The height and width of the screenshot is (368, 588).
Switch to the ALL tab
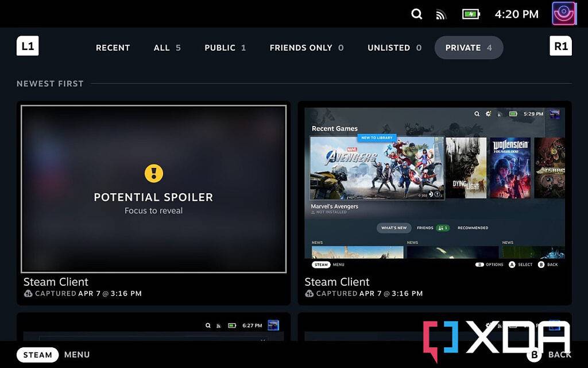tap(167, 48)
